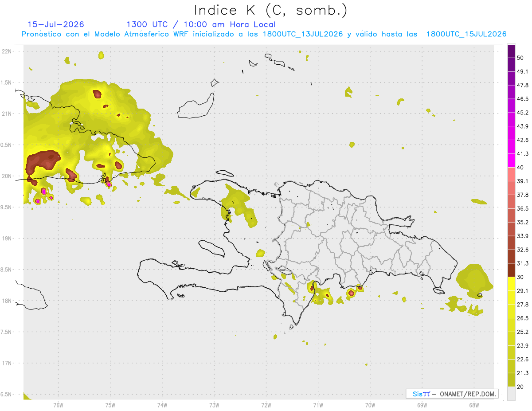Click the "27.8" color scale value
The image size is (532, 411).
(x=523, y=305)
